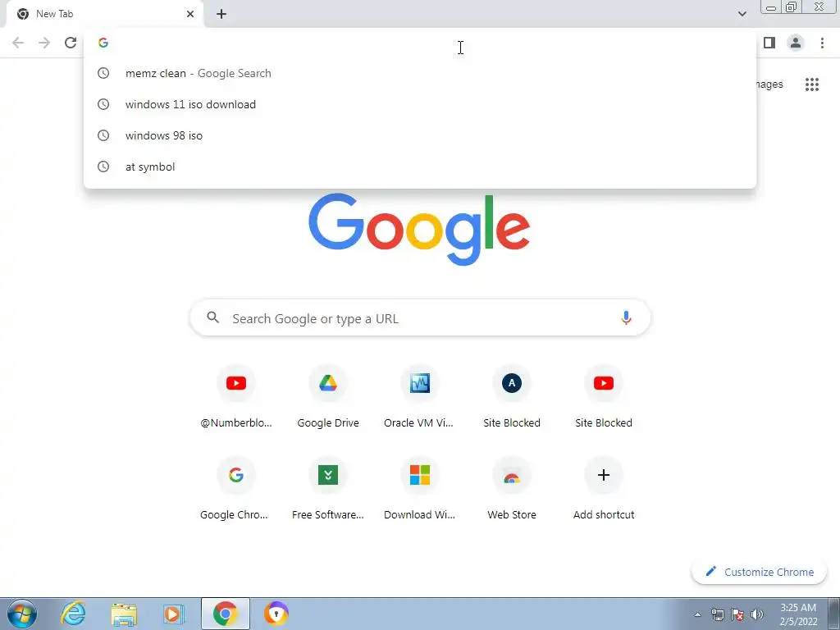Open Windows Media Player from the taskbar

[x=174, y=614]
